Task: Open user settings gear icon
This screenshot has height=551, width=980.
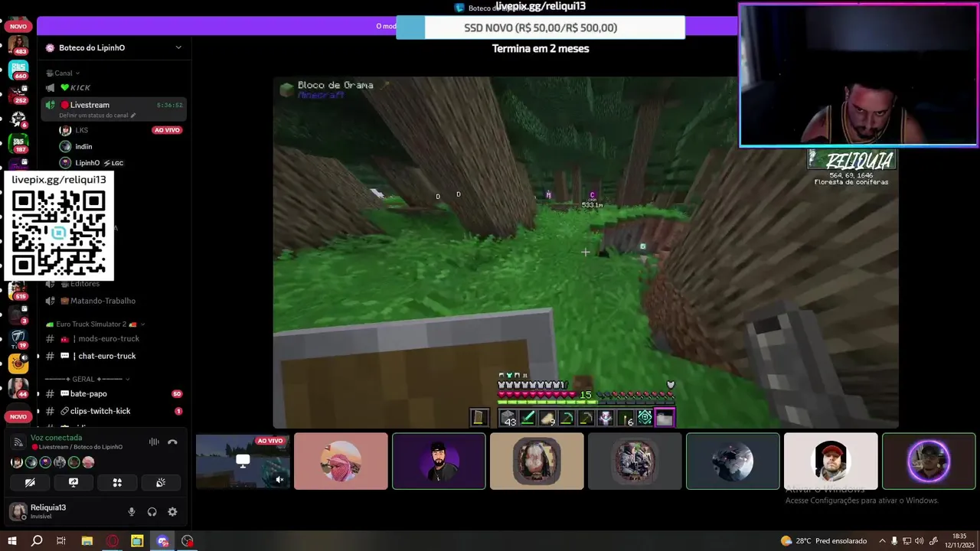Action: tap(172, 512)
